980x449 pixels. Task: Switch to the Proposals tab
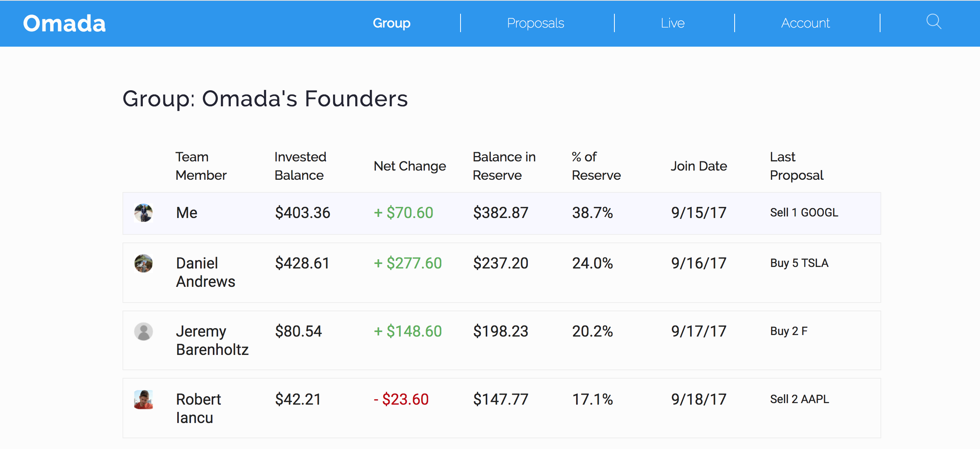coord(535,23)
